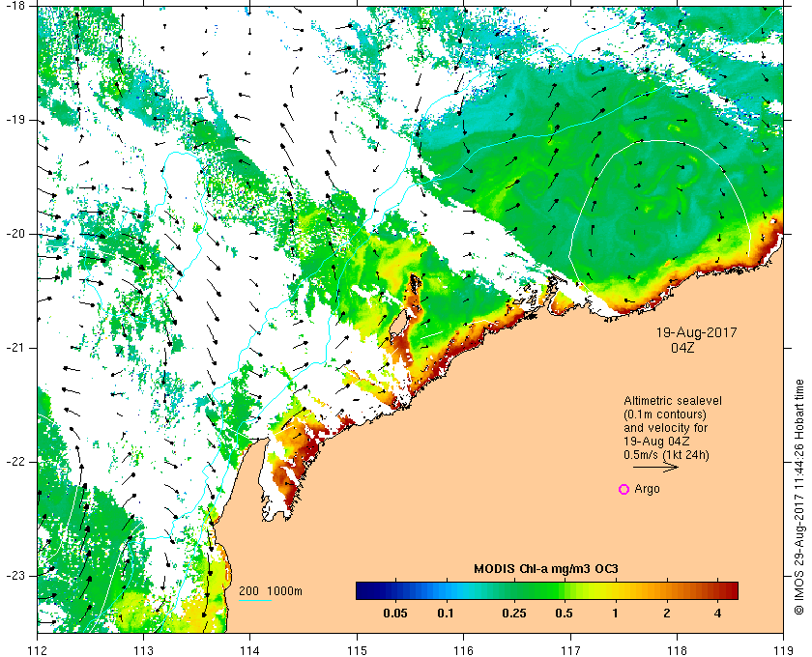Click the longitude axis label '118'
812x657 pixels.
click(677, 650)
